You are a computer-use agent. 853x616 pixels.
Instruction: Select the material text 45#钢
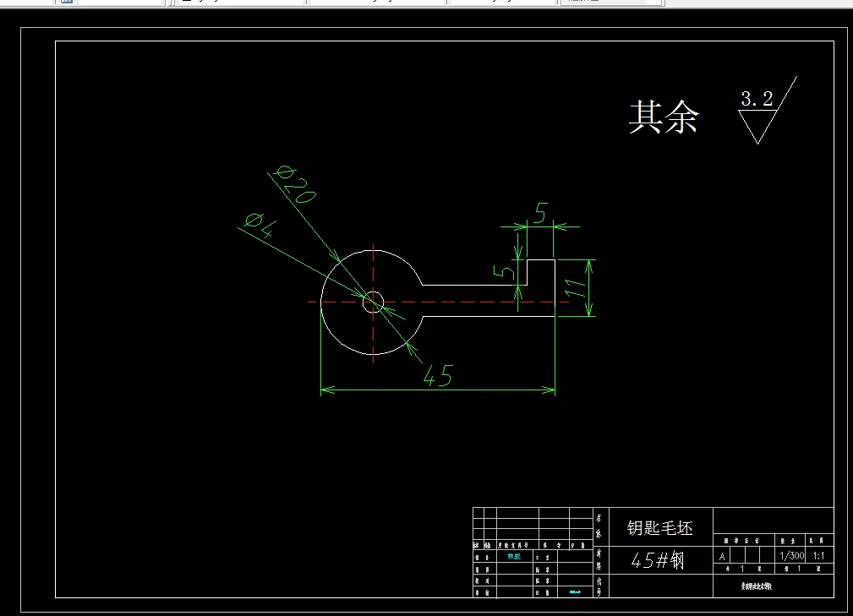tap(658, 558)
